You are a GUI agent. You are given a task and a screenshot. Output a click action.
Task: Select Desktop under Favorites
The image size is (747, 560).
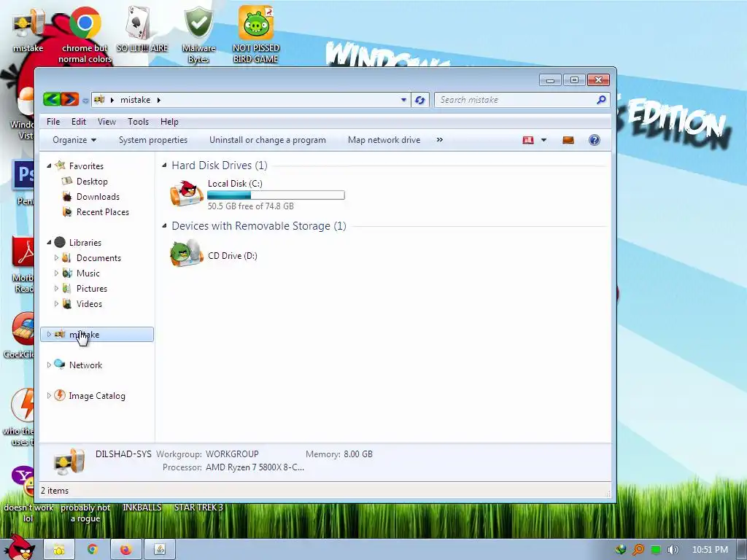[92, 182]
